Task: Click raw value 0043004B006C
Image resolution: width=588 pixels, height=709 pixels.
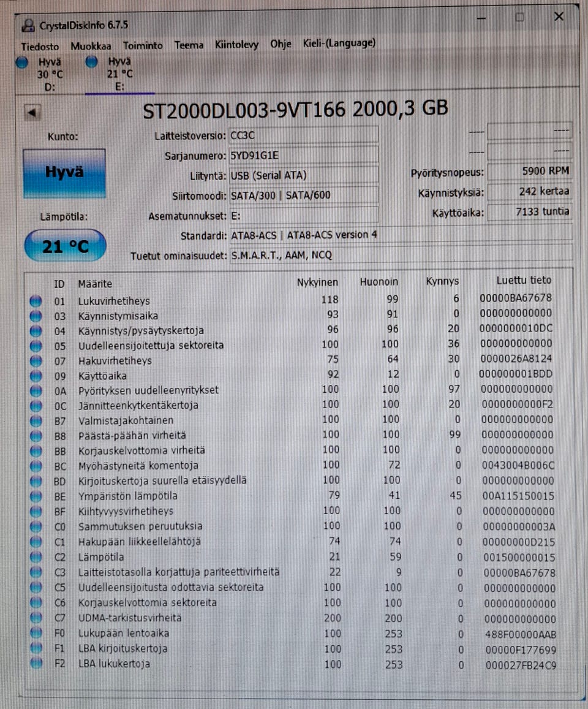Action: 518,465
